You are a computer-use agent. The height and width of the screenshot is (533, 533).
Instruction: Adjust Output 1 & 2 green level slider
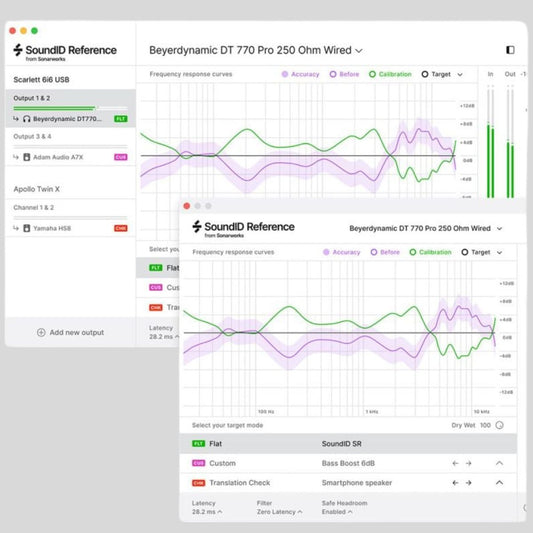click(x=70, y=108)
